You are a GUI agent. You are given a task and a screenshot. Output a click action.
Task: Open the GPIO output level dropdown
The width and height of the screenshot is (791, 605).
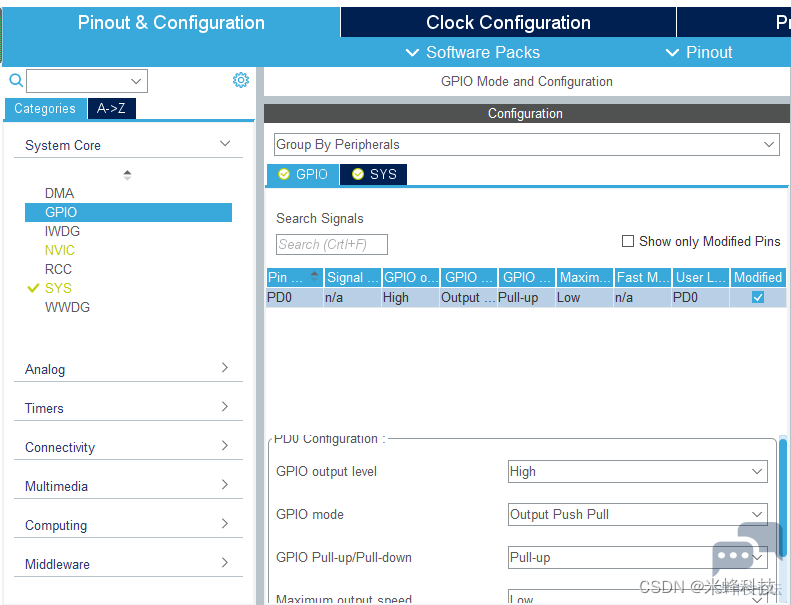click(638, 471)
